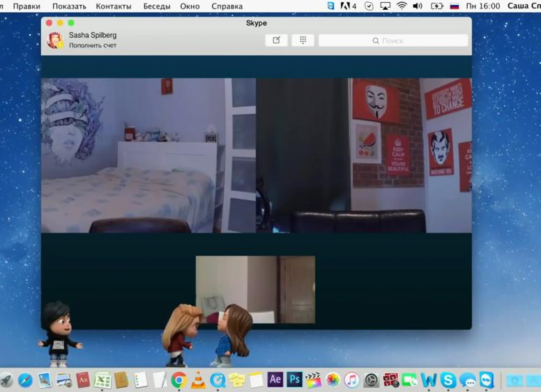Open Reminders list icon in the dock
The image size is (541, 392).
(140, 380)
